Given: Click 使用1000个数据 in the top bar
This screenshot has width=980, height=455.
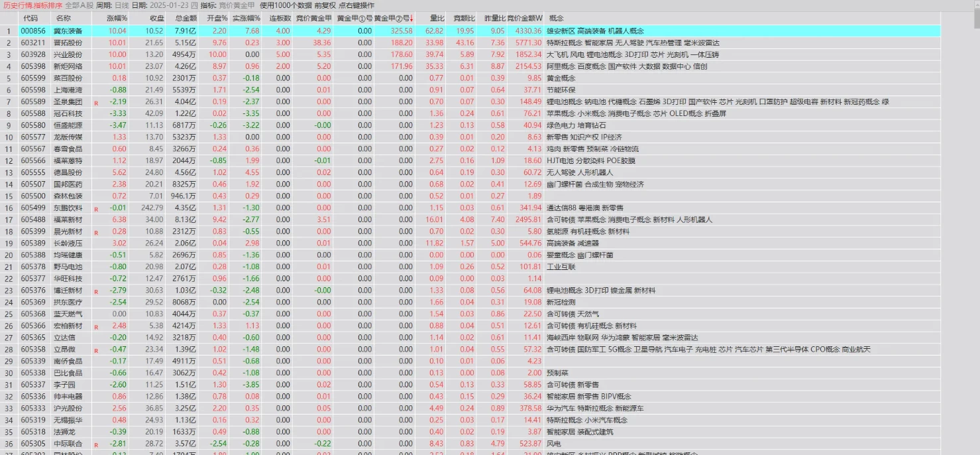Looking at the screenshot, I should [286, 5].
